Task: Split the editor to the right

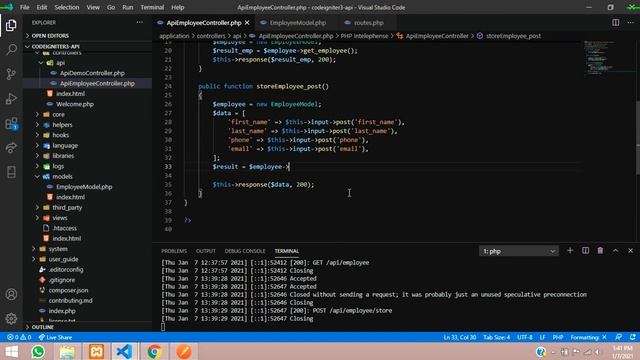Action: click(616, 22)
